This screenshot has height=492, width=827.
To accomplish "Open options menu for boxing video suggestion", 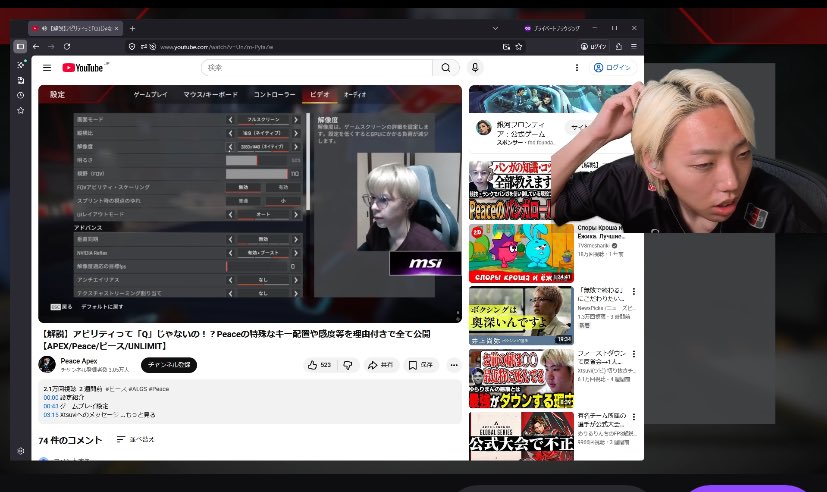I will tap(634, 291).
